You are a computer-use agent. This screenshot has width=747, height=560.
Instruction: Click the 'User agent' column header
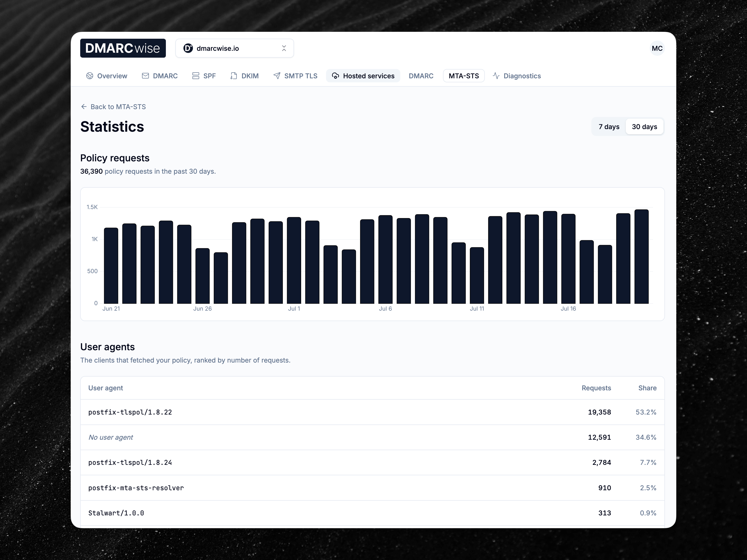[x=105, y=388]
